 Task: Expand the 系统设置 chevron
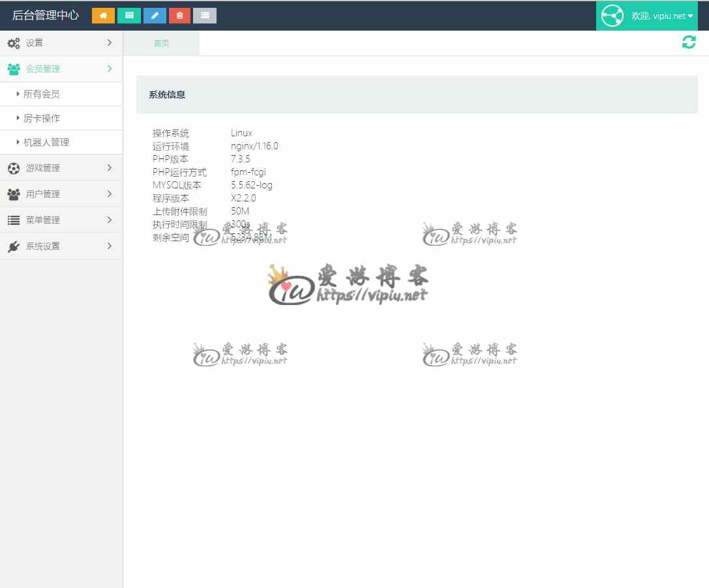tap(110, 246)
